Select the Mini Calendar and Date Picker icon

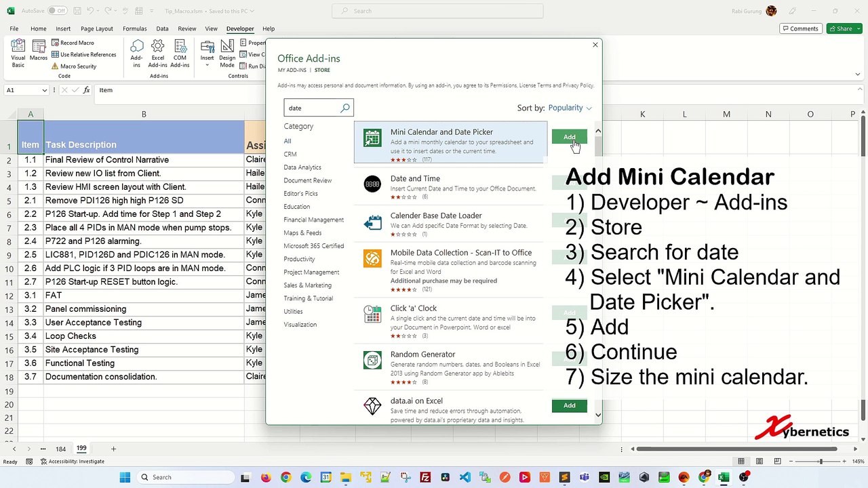[372, 138]
